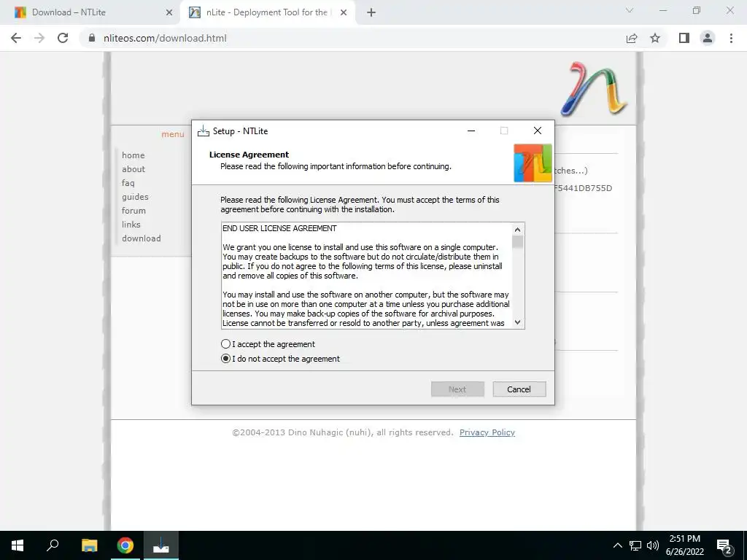Click the license scrollbar thumb
Image resolution: width=747 pixels, height=560 pixels.
click(518, 241)
